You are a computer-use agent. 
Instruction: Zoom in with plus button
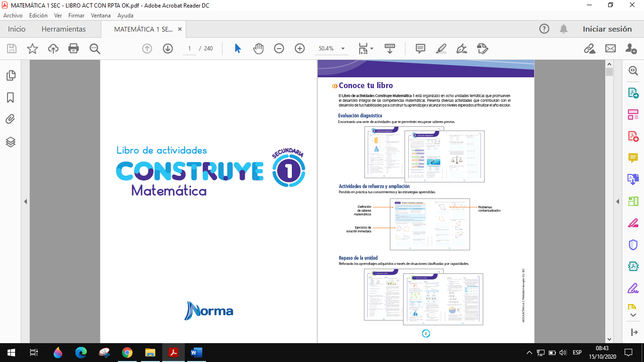tap(300, 49)
